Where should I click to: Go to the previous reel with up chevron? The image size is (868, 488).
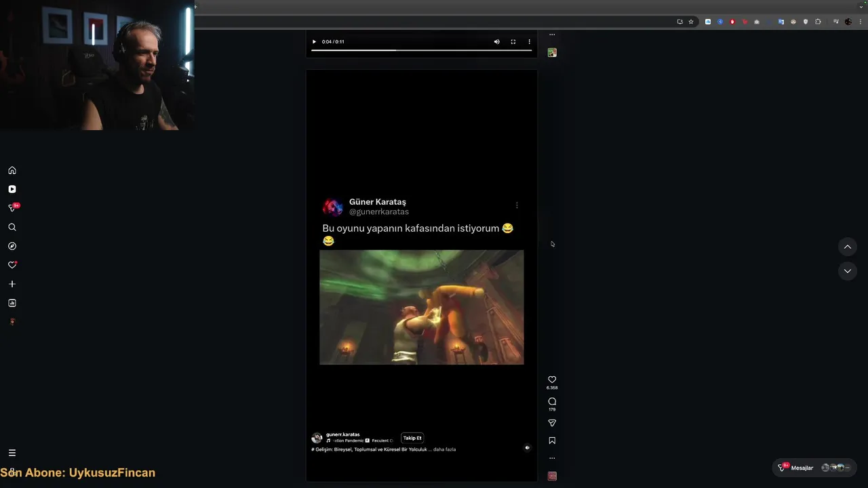(847, 247)
